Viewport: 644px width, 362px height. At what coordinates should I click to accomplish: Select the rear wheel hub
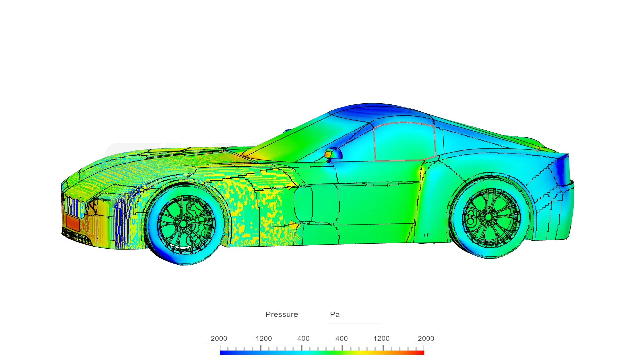(488, 217)
